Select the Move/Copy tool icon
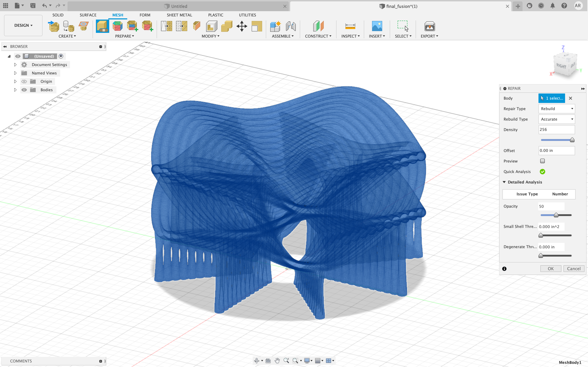Image resolution: width=588 pixels, height=367 pixels. 241,26
